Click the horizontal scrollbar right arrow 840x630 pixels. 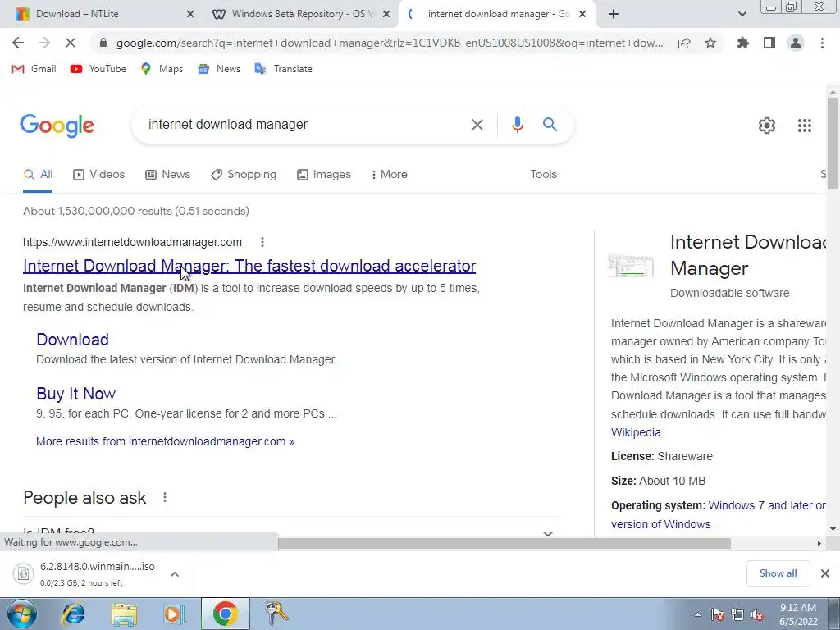click(x=819, y=544)
